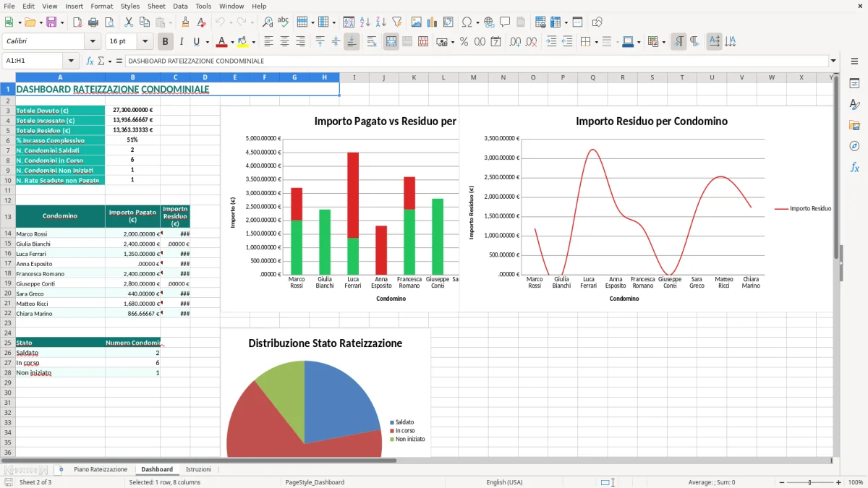This screenshot has width=868, height=488.
Task: Toggle Italic formatting
Action: tap(182, 41)
